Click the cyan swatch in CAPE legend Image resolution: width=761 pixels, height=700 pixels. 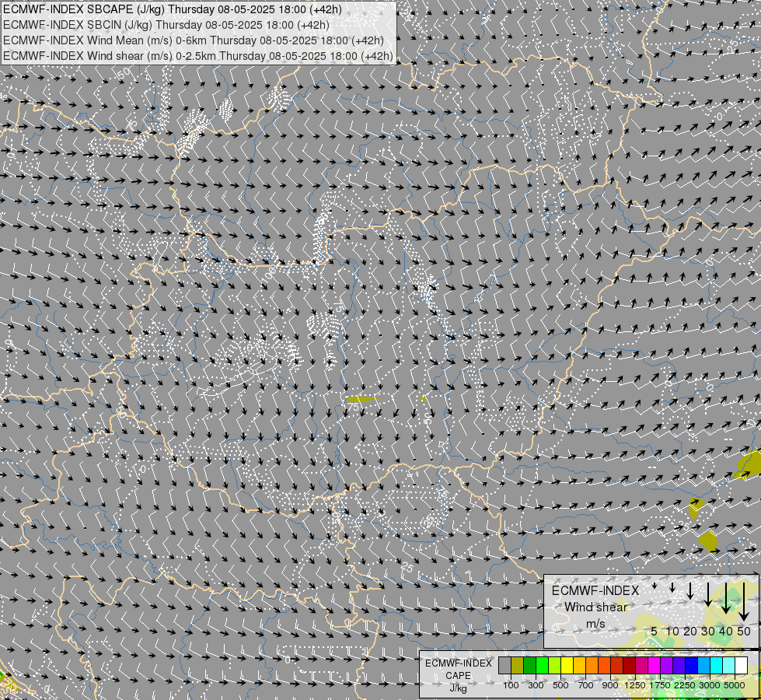point(716,665)
